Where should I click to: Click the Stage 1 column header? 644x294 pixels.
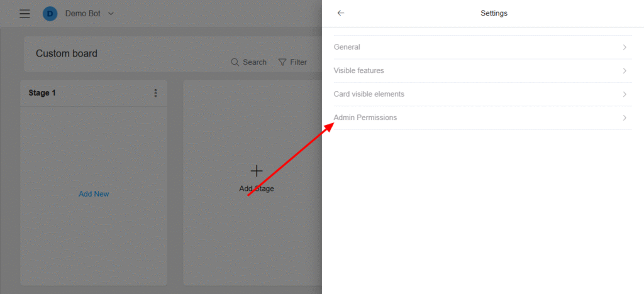coord(94,93)
